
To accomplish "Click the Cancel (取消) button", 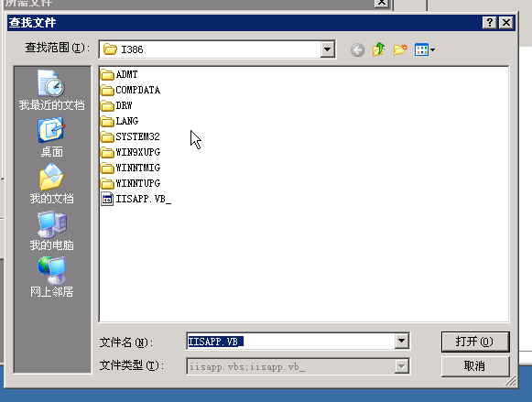I will pos(475,366).
